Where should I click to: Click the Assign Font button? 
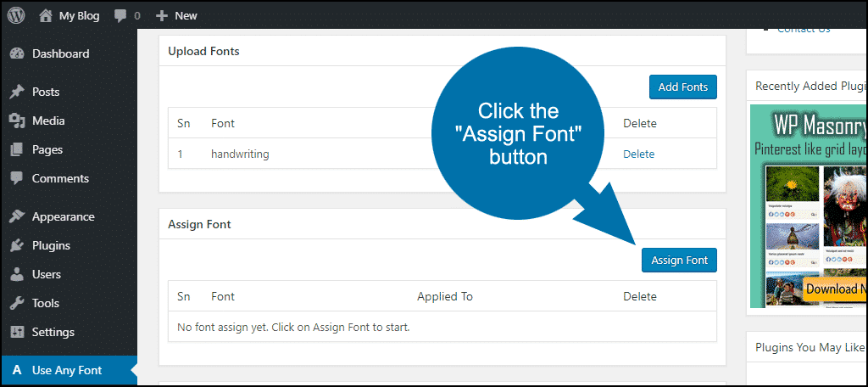[679, 260]
